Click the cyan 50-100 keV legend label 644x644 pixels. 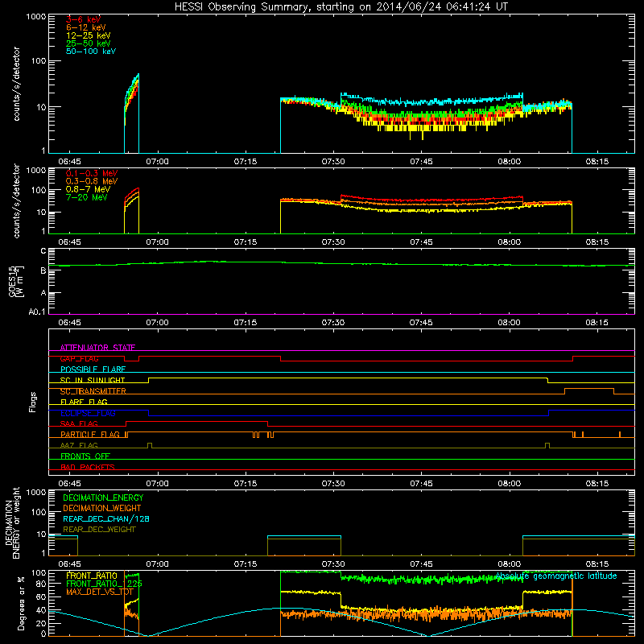pyautogui.click(x=91, y=52)
